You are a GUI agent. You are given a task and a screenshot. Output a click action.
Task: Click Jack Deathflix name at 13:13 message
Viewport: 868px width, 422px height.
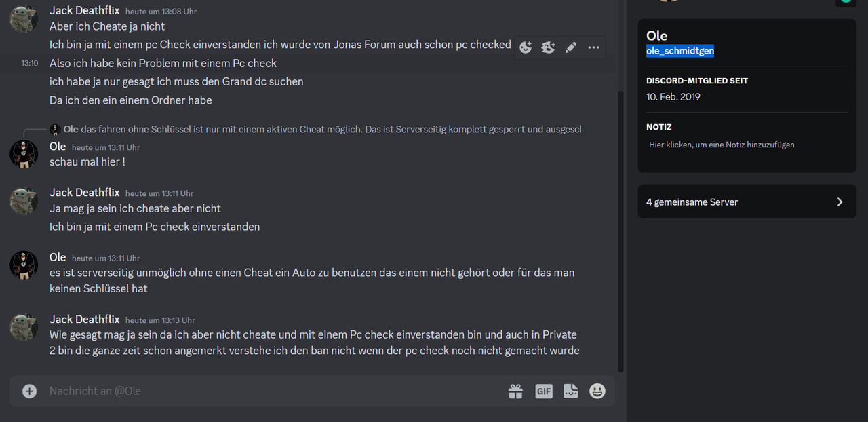[85, 319]
